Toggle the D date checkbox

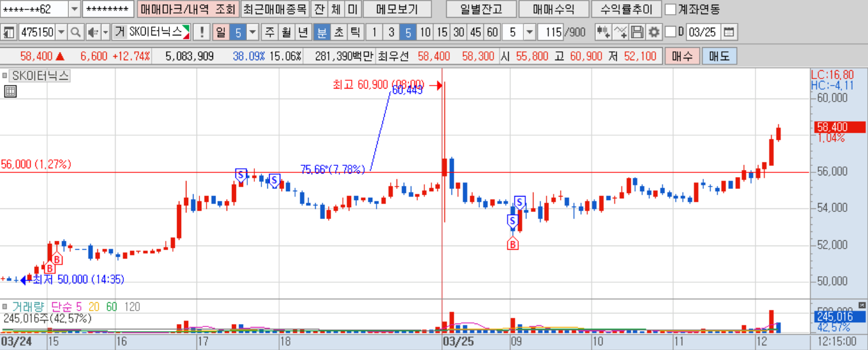[670, 32]
